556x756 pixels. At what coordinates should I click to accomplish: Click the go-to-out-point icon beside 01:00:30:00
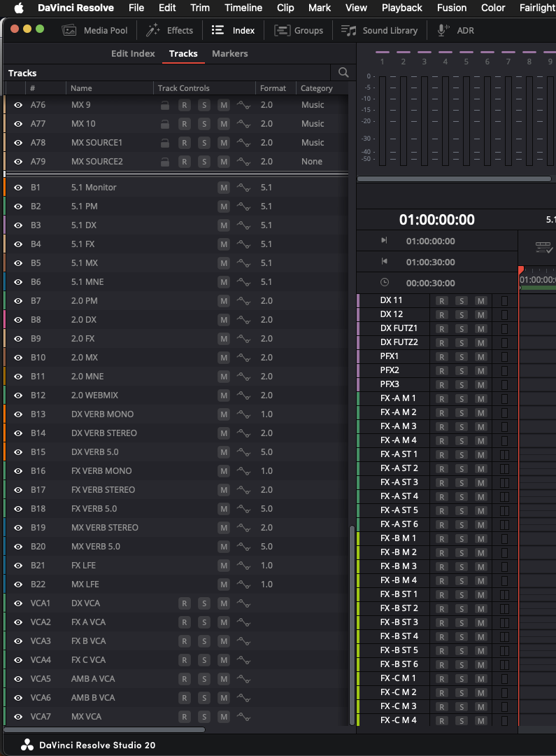[384, 261]
